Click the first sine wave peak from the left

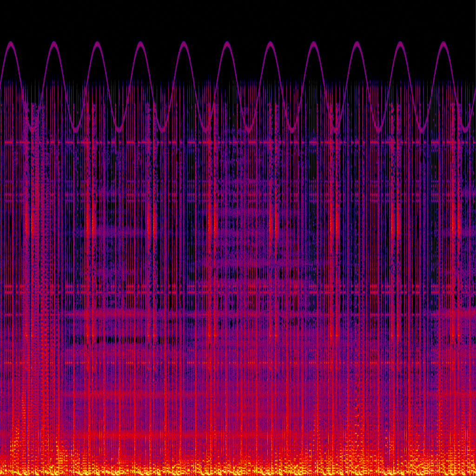coord(11,44)
